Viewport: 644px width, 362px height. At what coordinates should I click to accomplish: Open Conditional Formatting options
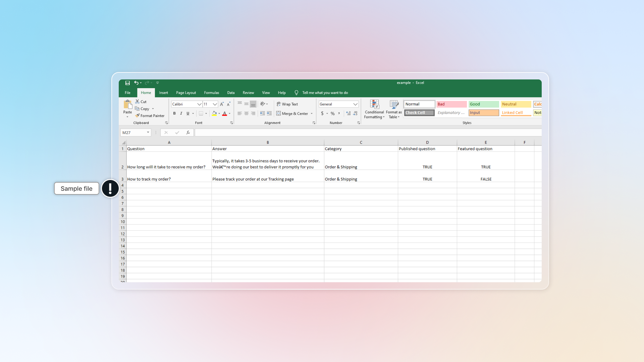point(374,109)
